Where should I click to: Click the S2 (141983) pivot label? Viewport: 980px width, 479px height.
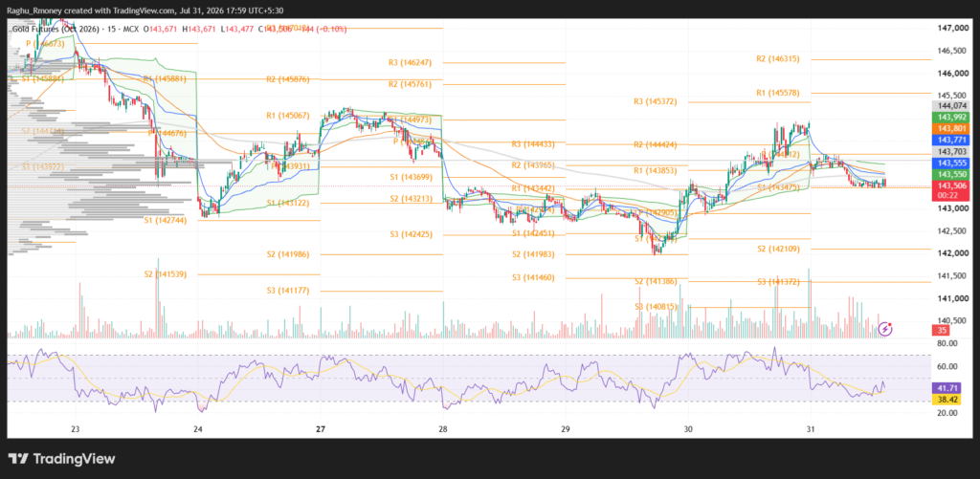[533, 254]
